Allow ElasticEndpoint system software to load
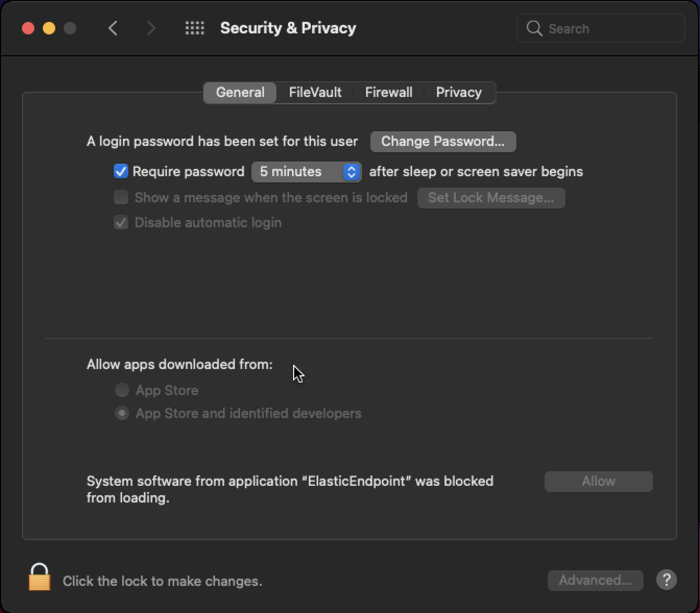The width and height of the screenshot is (700, 613). pos(598,481)
